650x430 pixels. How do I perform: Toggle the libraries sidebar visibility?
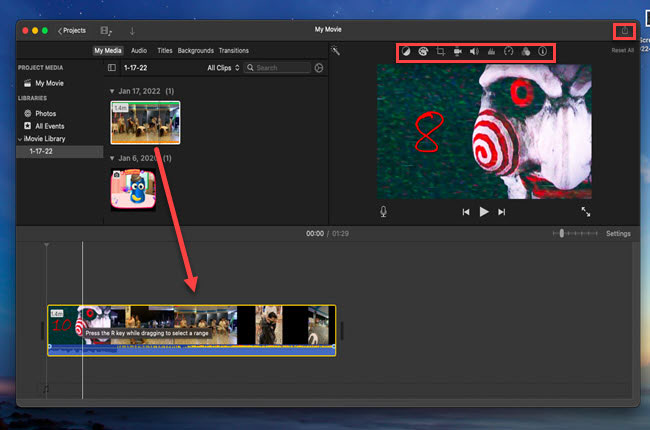click(112, 68)
